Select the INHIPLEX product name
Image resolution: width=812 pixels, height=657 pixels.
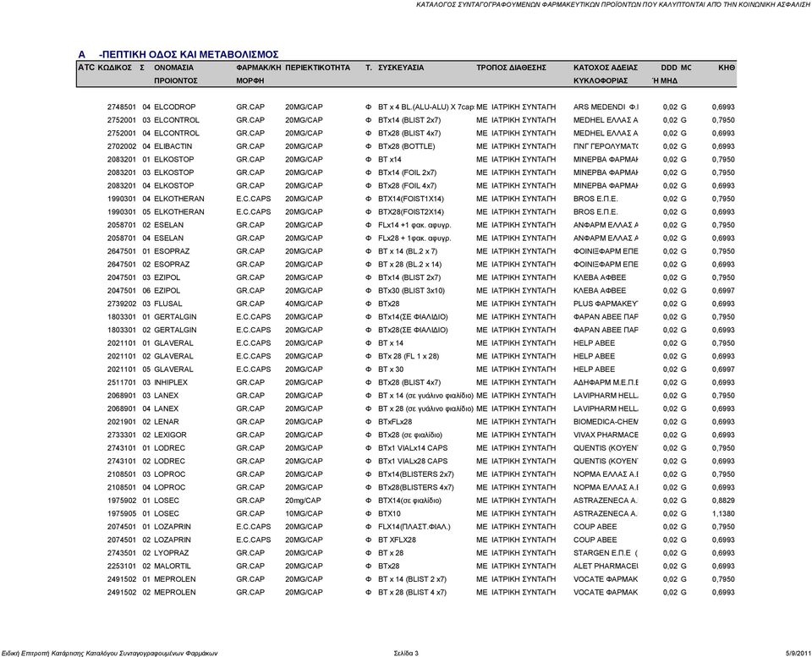pyautogui.click(x=170, y=382)
